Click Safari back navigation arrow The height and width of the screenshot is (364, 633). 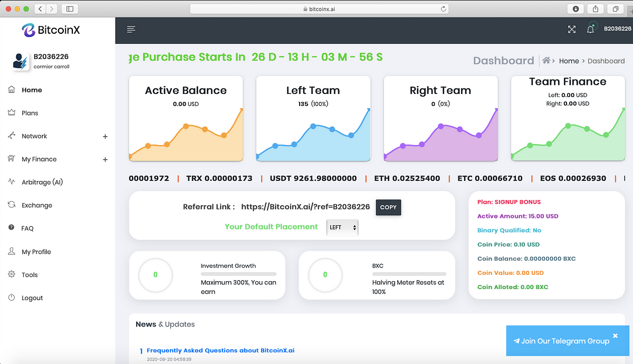pyautogui.click(x=41, y=8)
